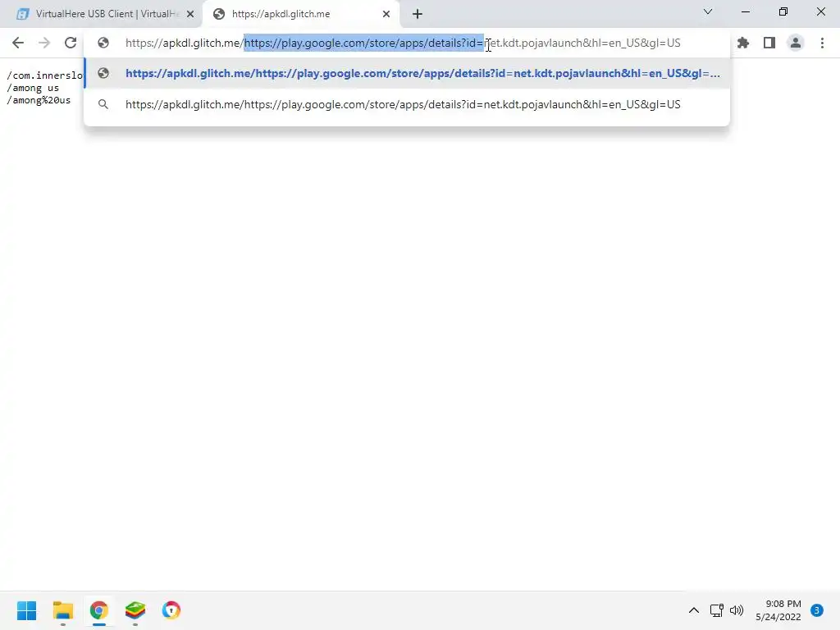Image resolution: width=840 pixels, height=630 pixels.
Task: Open the Windows Start menu
Action: (x=26, y=610)
